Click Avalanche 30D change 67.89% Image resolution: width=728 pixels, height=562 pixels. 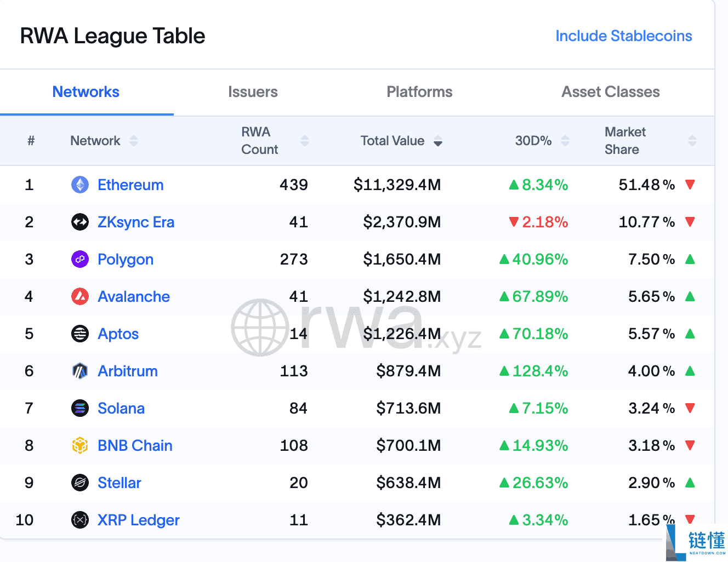534,296
